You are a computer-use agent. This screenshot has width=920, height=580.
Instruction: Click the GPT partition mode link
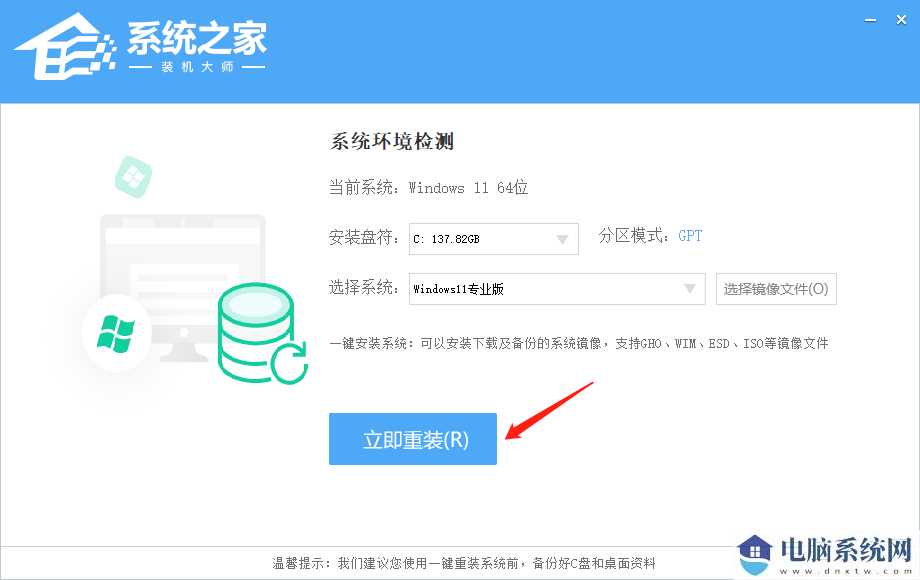pyautogui.click(x=690, y=236)
